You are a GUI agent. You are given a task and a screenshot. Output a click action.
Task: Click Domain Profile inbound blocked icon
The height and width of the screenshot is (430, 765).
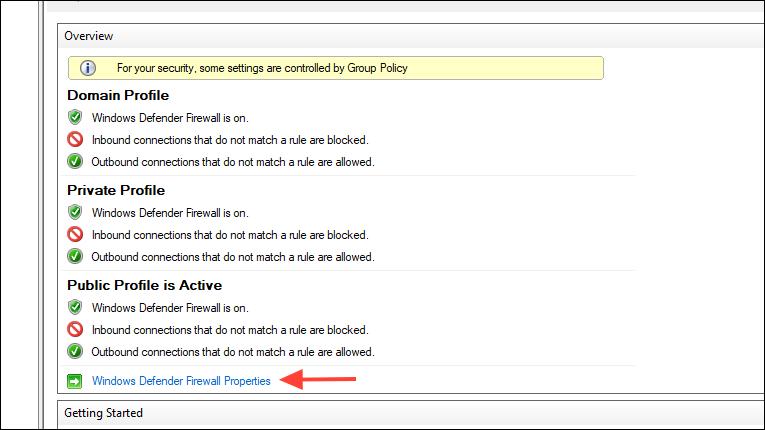75,140
